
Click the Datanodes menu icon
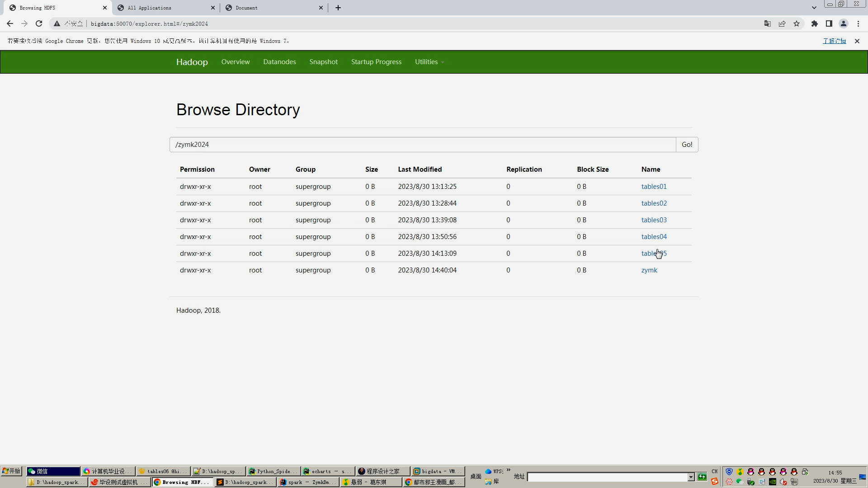click(x=279, y=61)
